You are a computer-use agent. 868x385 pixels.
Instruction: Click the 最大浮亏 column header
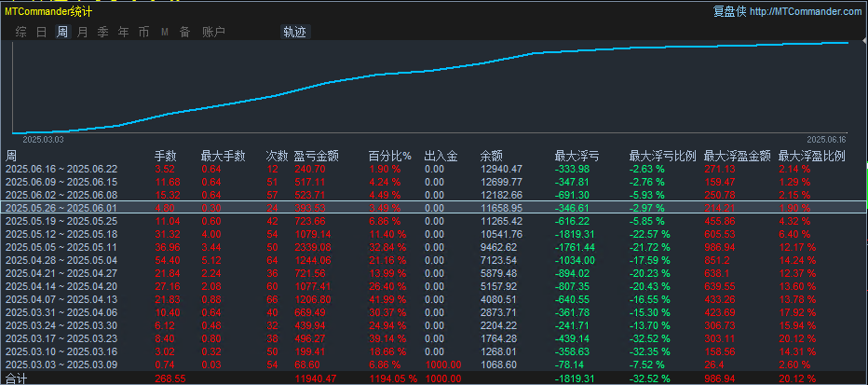pyautogui.click(x=576, y=157)
